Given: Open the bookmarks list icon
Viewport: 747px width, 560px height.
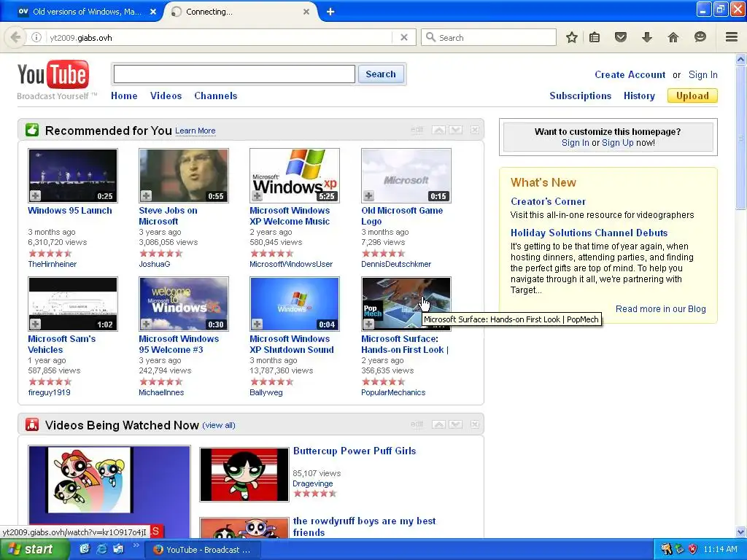Looking at the screenshot, I should 595,37.
